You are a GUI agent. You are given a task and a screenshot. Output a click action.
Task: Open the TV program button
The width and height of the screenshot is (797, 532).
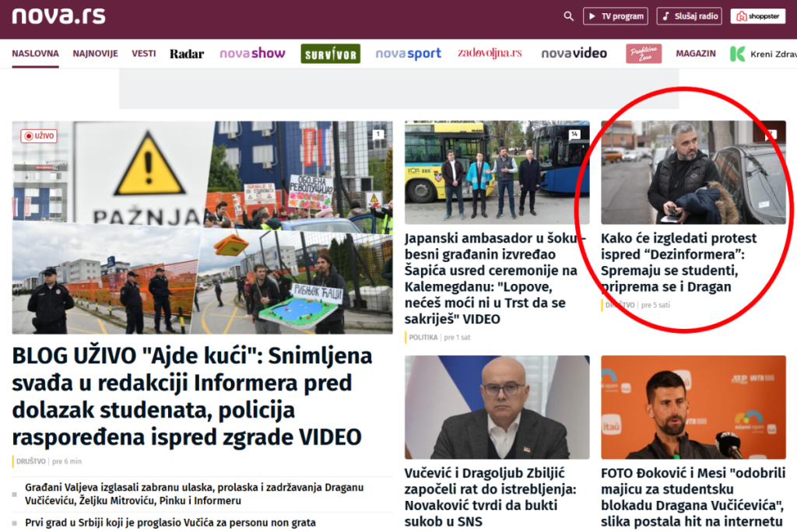(615, 16)
